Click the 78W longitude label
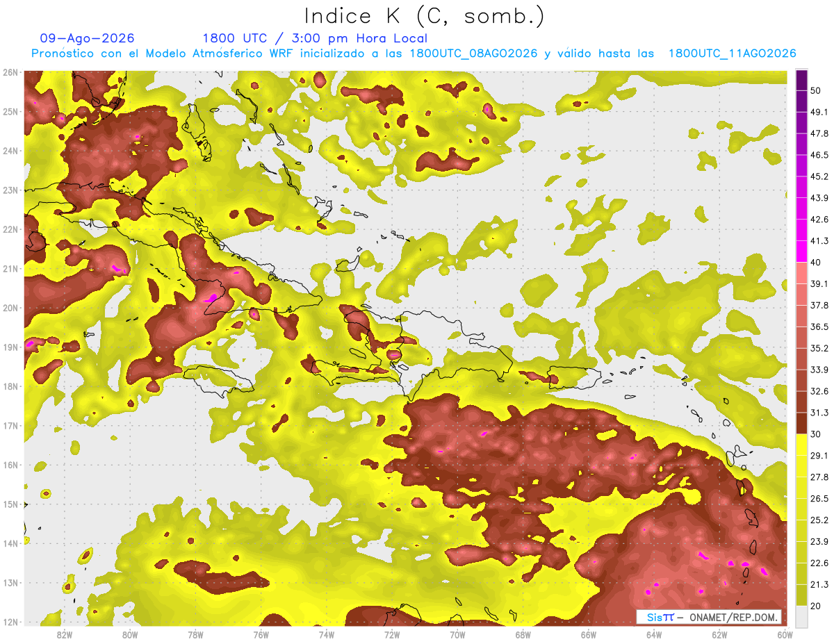 (195, 634)
